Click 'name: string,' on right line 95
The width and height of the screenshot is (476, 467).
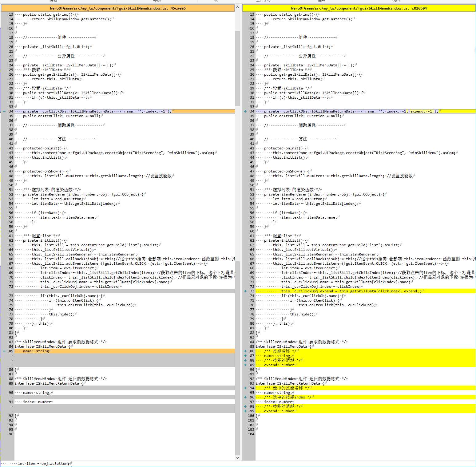[278, 393]
